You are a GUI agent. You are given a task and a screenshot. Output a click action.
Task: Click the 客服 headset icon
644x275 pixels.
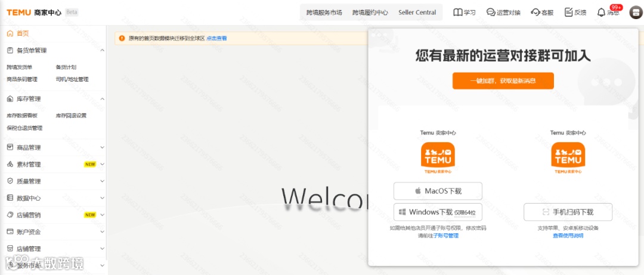point(535,12)
